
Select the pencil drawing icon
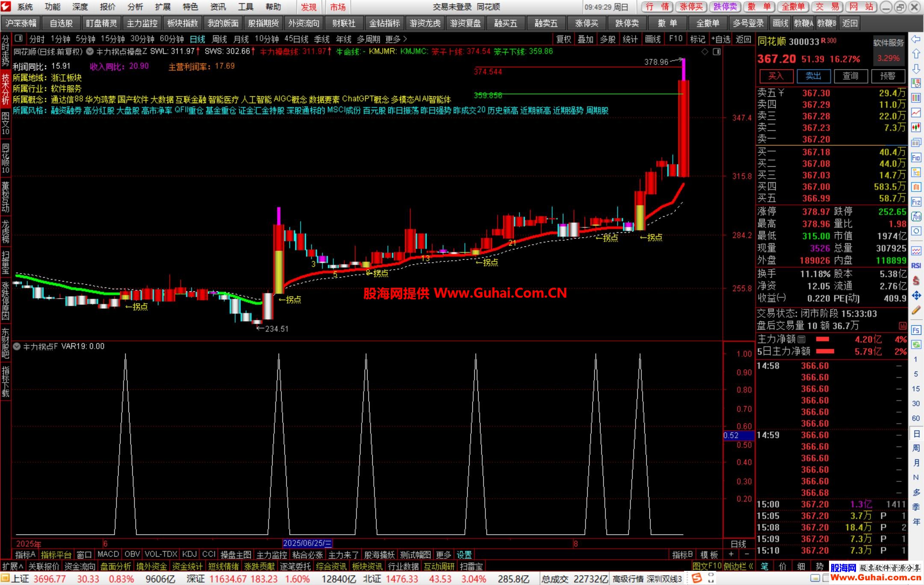[916, 310]
